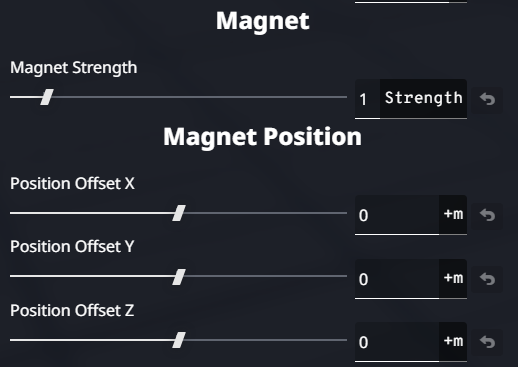518x367 pixels.
Task: Click the +m unit of Offset X
Action: tap(453, 214)
